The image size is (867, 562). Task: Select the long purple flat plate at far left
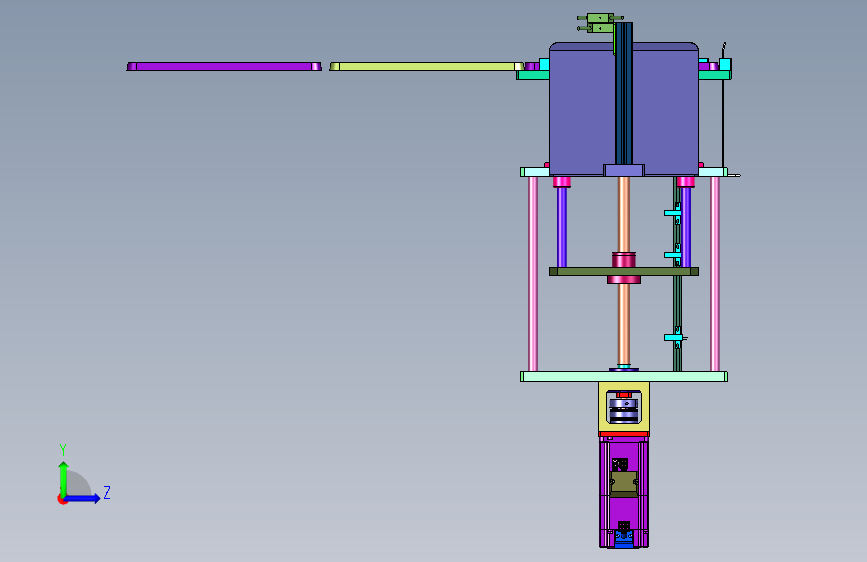224,66
